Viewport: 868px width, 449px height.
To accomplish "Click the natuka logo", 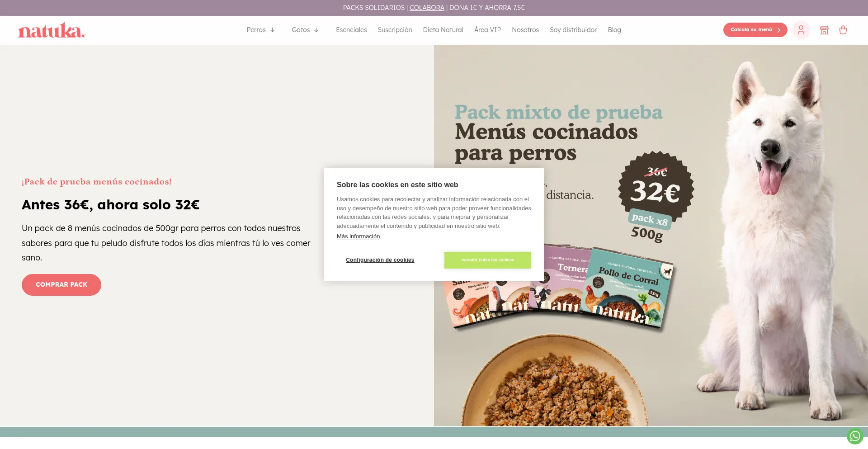I will (52, 30).
